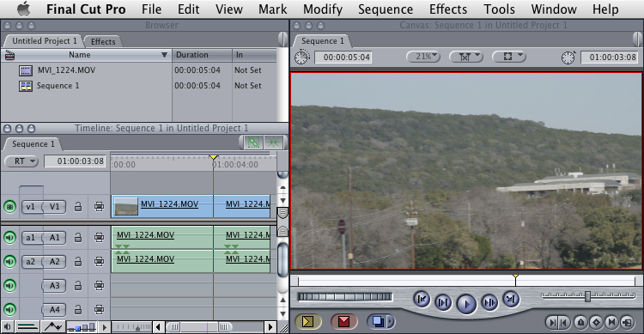
Task: Click the Play button in Canvas
Action: pyautogui.click(x=466, y=305)
